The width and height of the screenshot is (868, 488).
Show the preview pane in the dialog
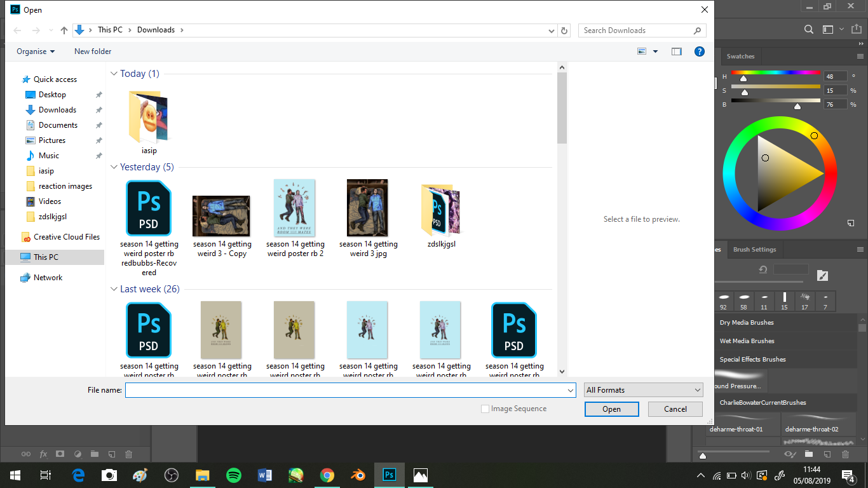676,51
